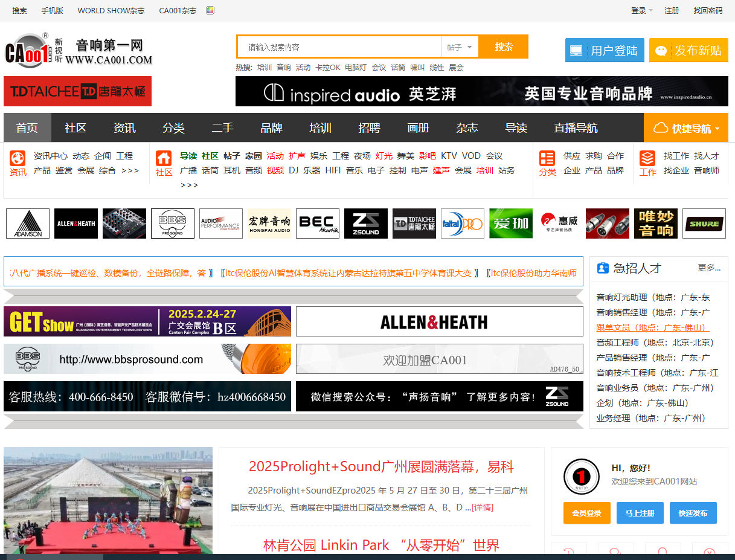
Task: Click the 发布新贴 button
Action: click(x=688, y=50)
